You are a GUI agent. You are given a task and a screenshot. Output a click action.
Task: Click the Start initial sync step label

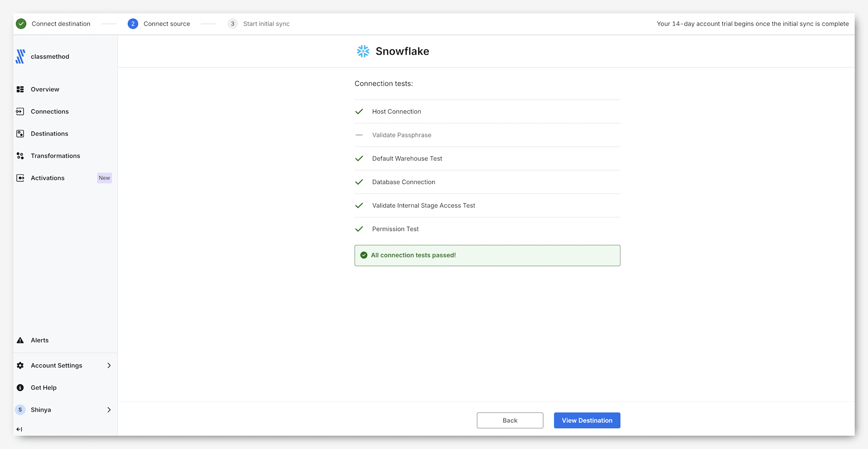(266, 24)
